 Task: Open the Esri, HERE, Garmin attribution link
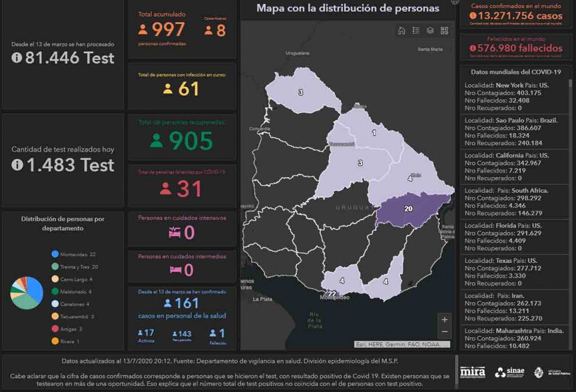(402, 344)
